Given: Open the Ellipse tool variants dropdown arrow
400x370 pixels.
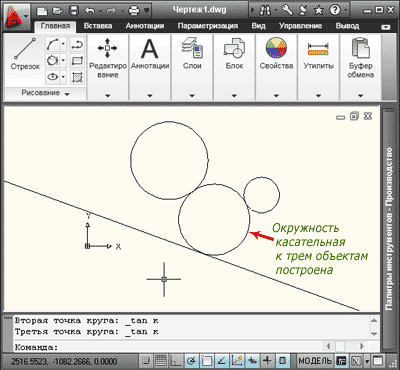Looking at the screenshot, I should pos(63,77).
